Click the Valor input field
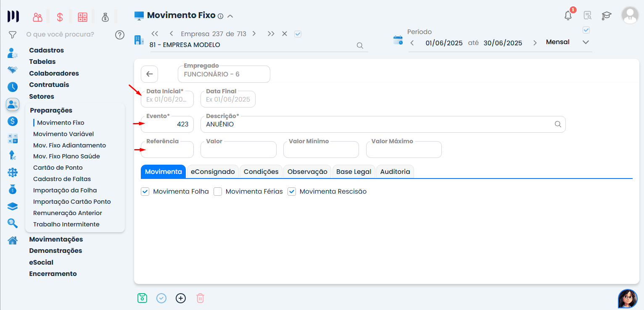The width and height of the screenshot is (644, 310). [238, 150]
